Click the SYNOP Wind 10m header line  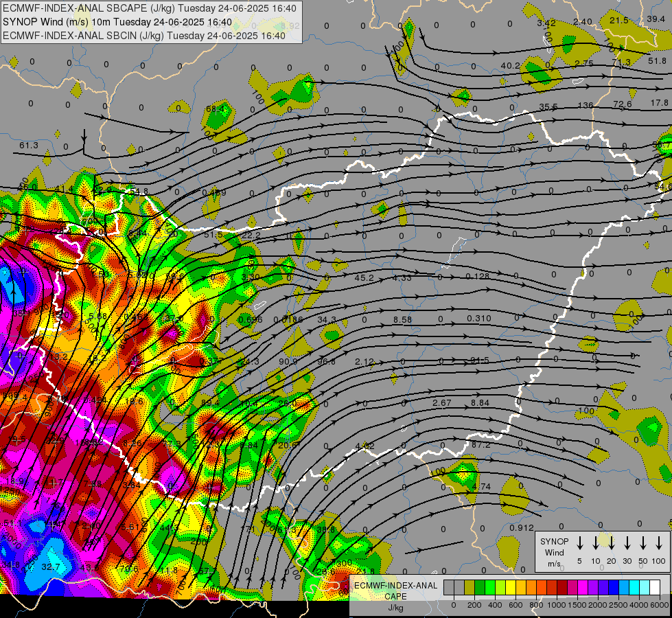click(117, 22)
